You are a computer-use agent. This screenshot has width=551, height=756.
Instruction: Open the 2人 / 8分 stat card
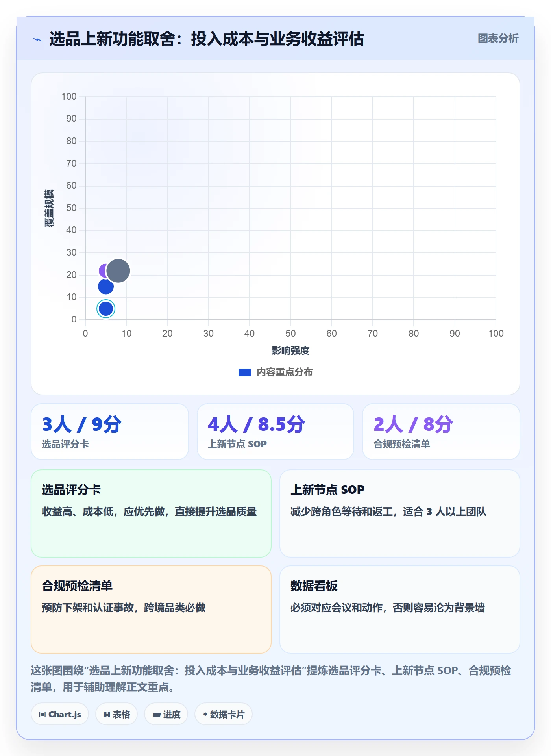pos(441,432)
